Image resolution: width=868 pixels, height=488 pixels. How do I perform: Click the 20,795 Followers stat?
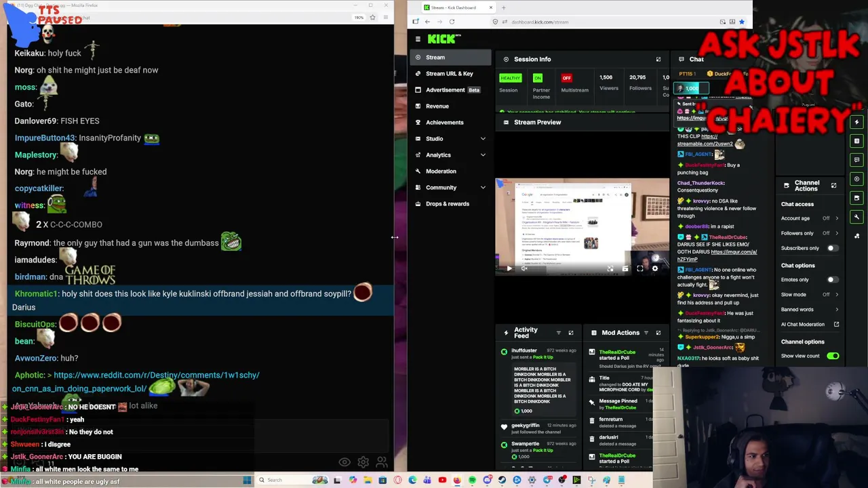[x=639, y=82]
